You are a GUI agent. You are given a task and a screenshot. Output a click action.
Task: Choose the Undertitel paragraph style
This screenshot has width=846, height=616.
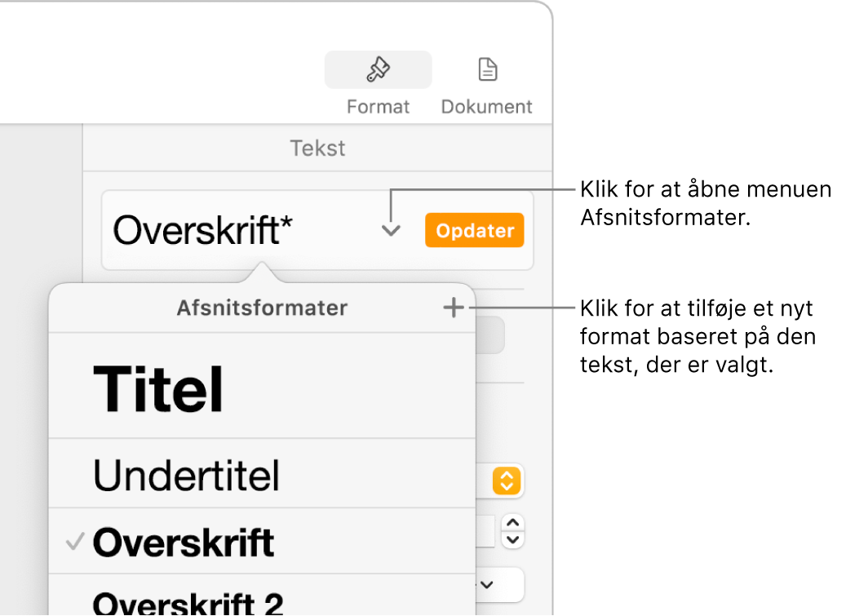point(262,475)
